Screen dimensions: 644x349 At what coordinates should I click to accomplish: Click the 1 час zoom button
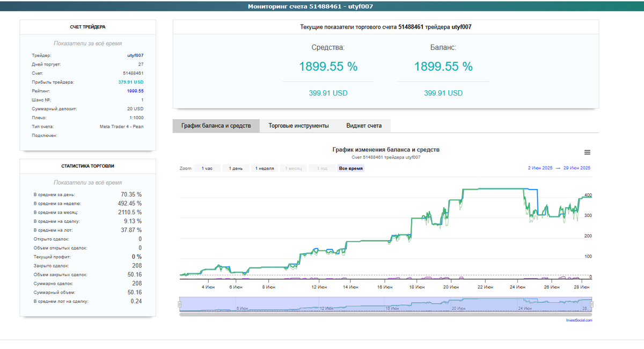[x=207, y=168]
